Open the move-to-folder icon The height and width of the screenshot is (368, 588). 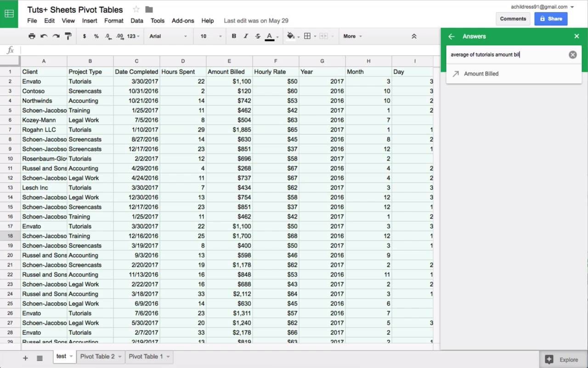(x=149, y=10)
